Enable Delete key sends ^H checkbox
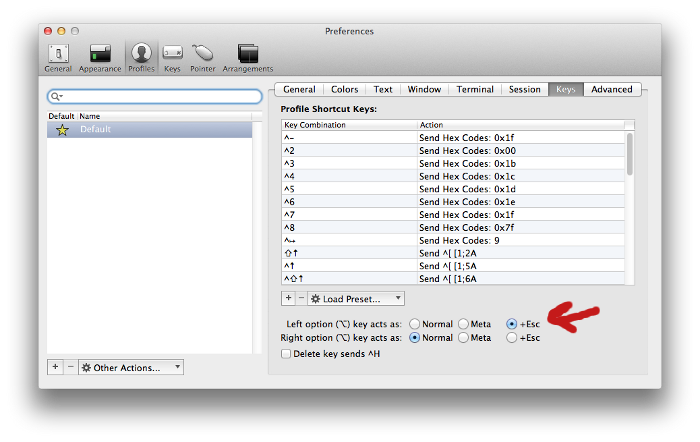This screenshot has height=442, width=700. (286, 354)
